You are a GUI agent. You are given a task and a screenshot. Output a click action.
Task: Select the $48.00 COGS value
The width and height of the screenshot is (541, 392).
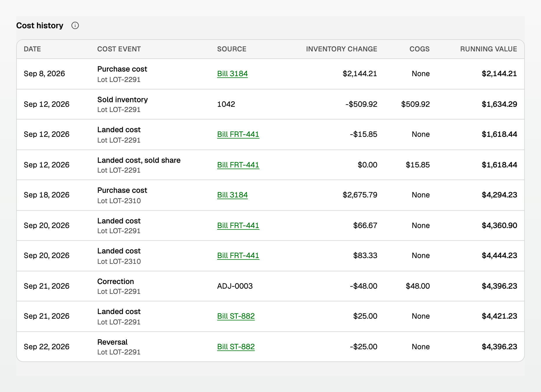(x=418, y=286)
